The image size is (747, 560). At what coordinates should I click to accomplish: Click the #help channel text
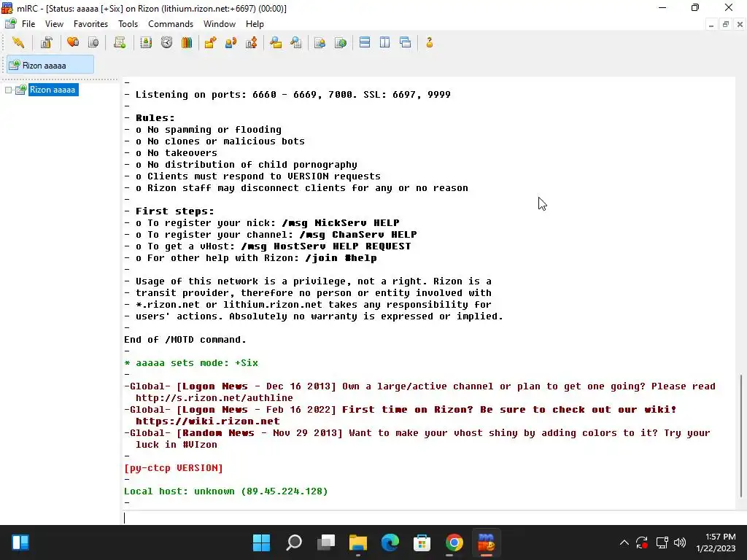[360, 257]
